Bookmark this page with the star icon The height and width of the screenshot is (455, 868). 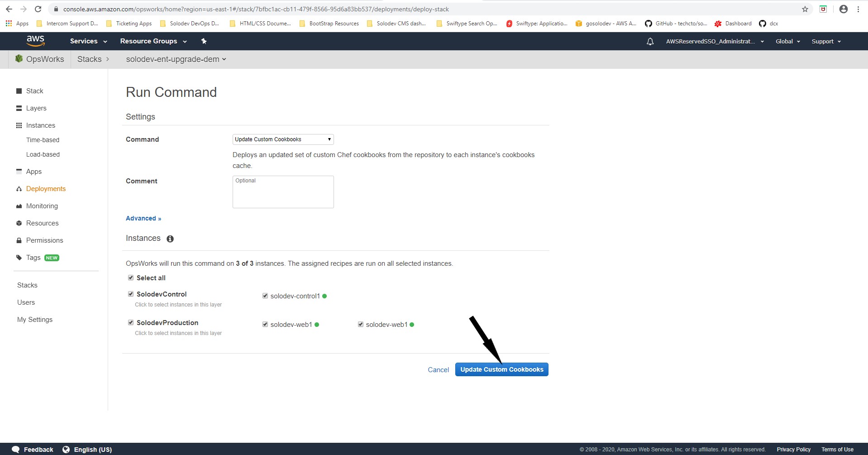coord(805,9)
